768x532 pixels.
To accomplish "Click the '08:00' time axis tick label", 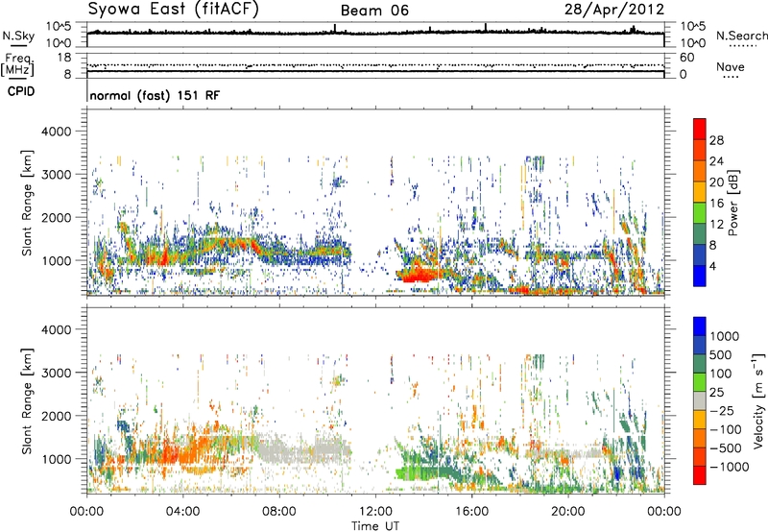I will pyautogui.click(x=278, y=512).
